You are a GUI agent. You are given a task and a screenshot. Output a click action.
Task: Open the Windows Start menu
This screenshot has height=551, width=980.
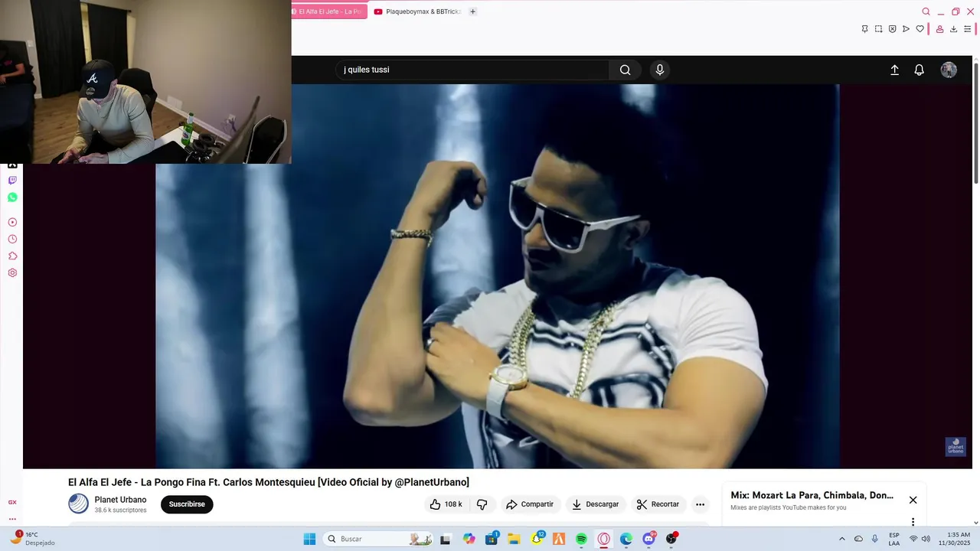tap(309, 539)
